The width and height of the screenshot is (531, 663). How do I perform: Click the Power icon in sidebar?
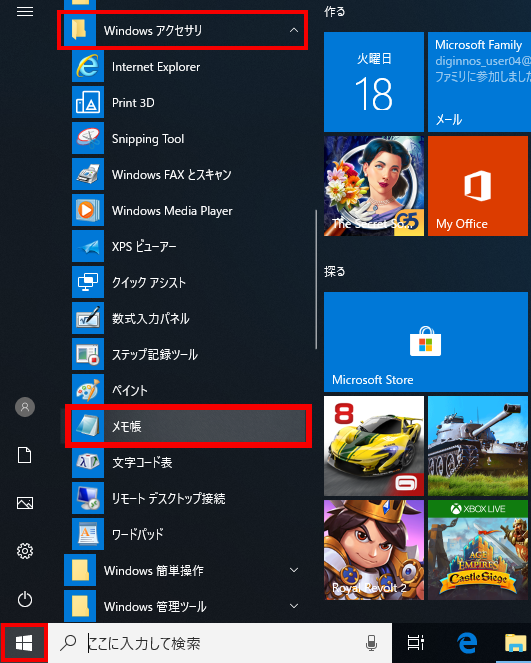pyautogui.click(x=25, y=599)
